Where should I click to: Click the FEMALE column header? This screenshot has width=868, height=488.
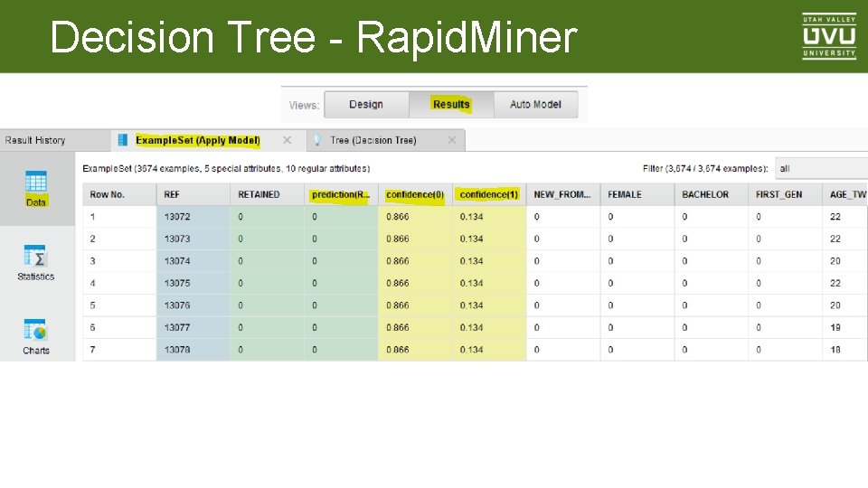[637, 195]
